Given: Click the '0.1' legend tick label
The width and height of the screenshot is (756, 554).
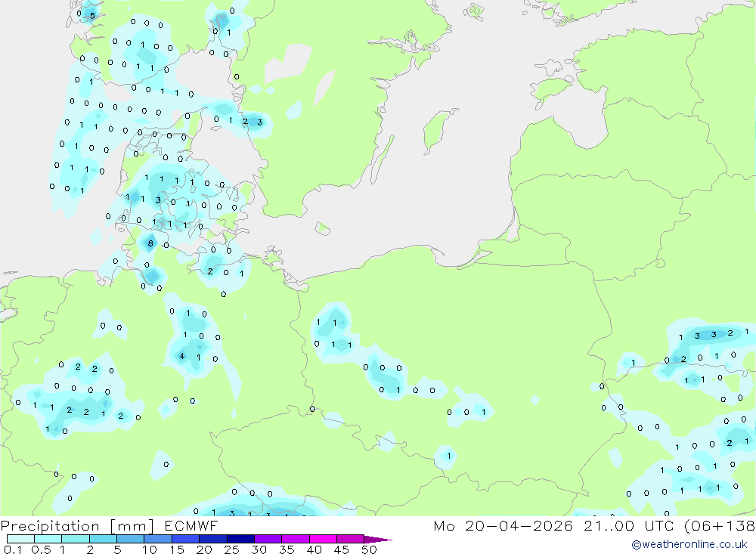Looking at the screenshot, I should [13, 549].
